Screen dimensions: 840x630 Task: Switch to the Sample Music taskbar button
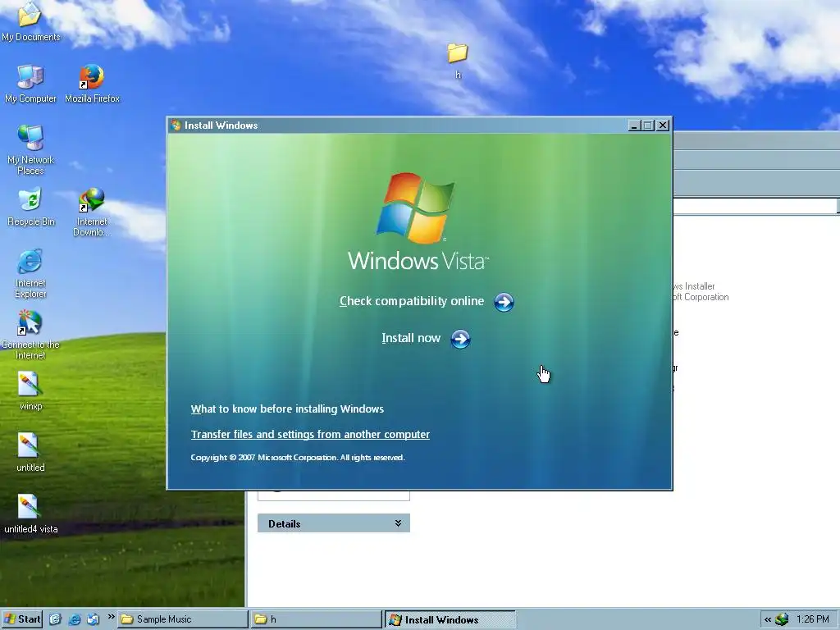coord(183,619)
